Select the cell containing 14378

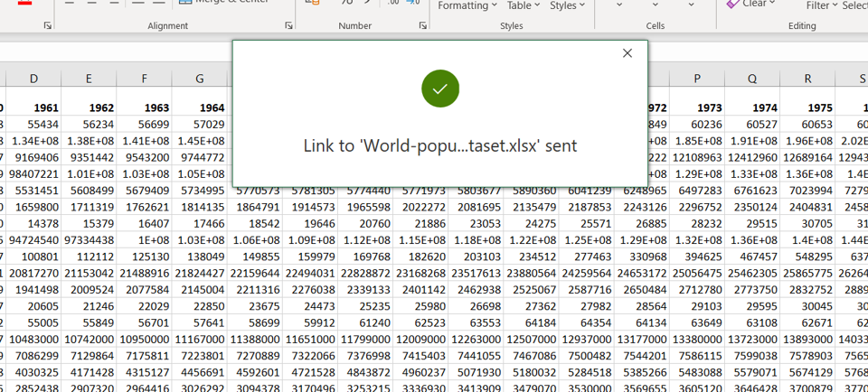click(33, 224)
